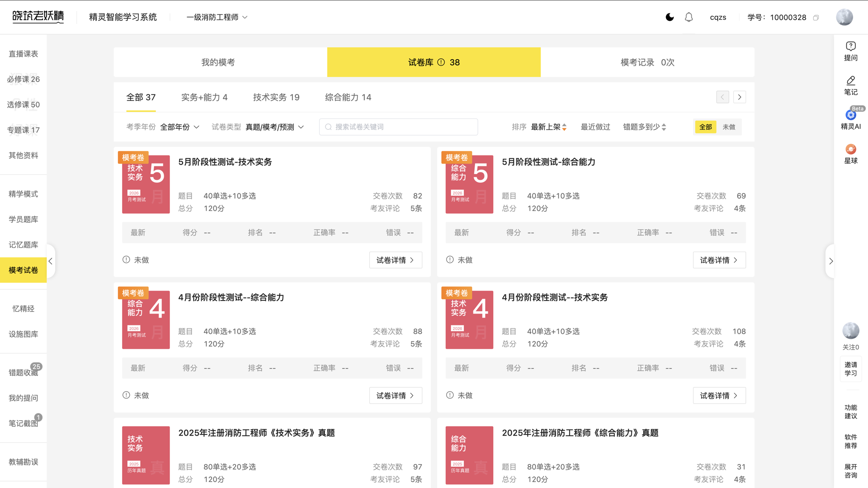Viewport: 868px width, 488px height.
Task: Select 实务+能力 4 tab
Action: (204, 97)
